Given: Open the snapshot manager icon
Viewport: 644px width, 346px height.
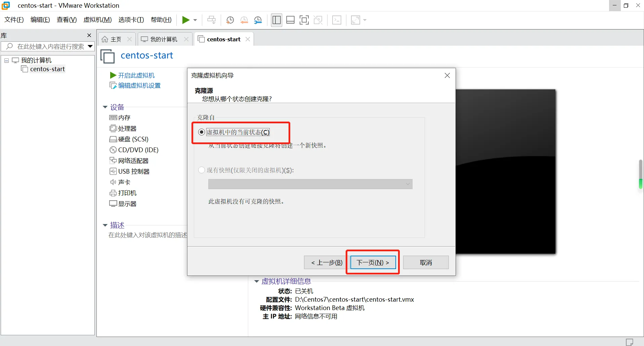Looking at the screenshot, I should [x=258, y=20].
